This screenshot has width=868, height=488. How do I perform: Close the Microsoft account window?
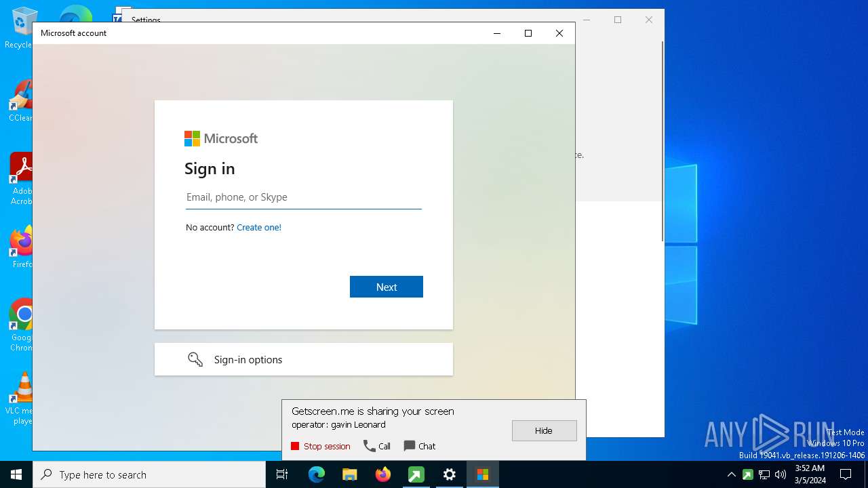[559, 33]
